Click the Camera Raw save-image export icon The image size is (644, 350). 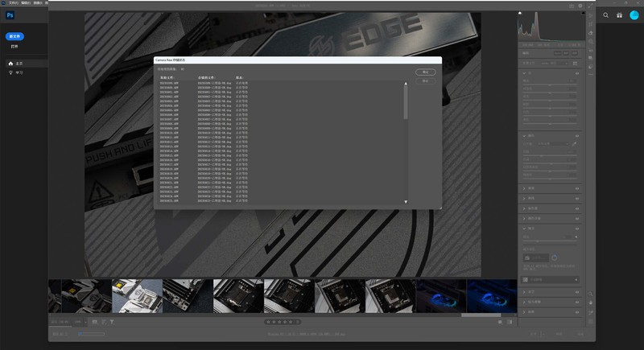click(x=572, y=6)
